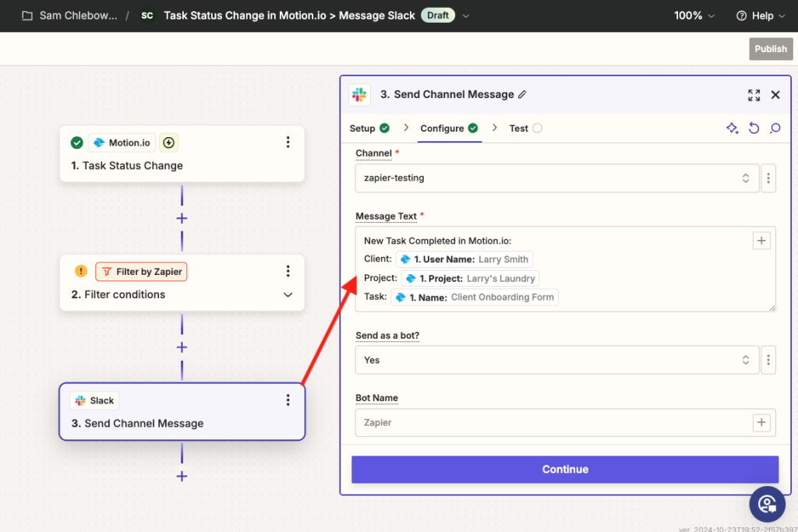Insert data into Bot Name plus
This screenshot has height=532, width=798.
pos(761,423)
